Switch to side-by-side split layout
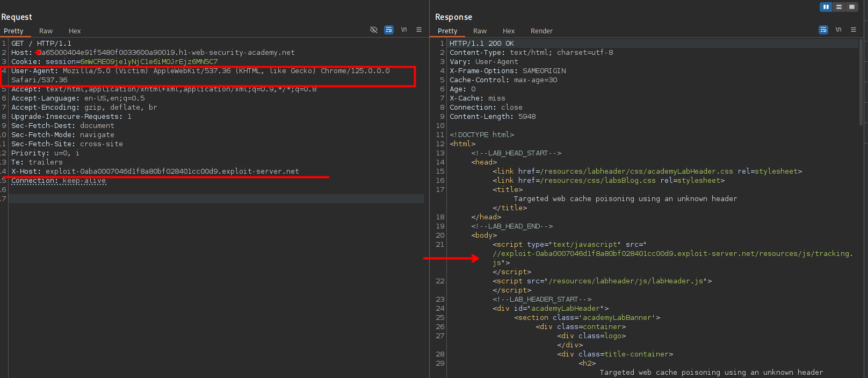This screenshot has height=378, width=868. click(x=826, y=7)
